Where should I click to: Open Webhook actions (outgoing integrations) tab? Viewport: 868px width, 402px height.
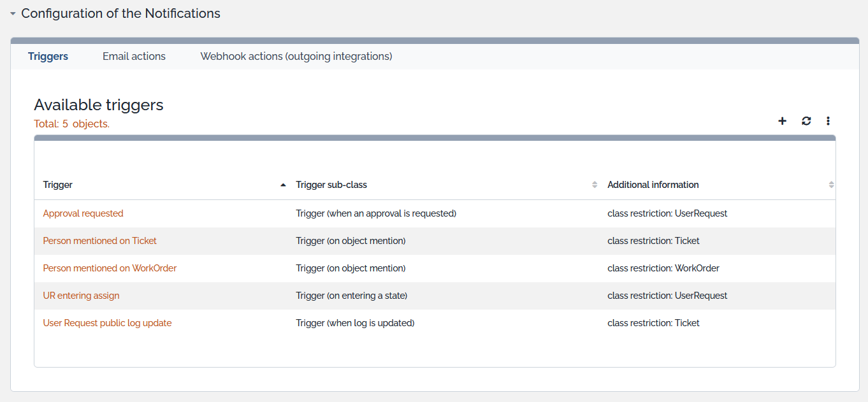point(296,56)
